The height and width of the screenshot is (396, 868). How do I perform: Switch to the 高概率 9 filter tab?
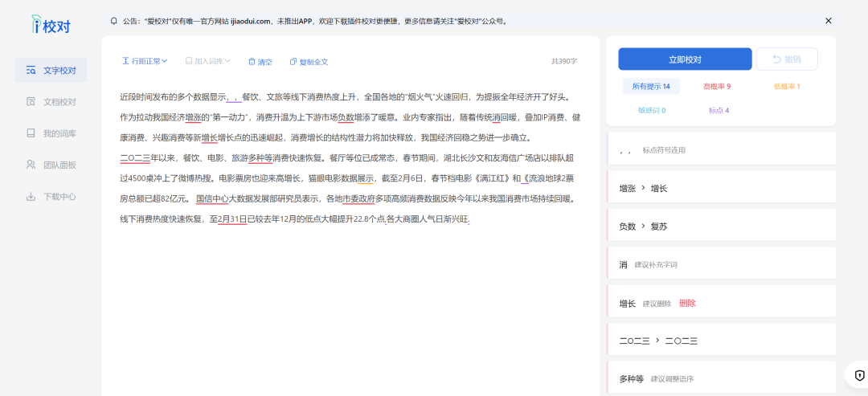point(717,86)
